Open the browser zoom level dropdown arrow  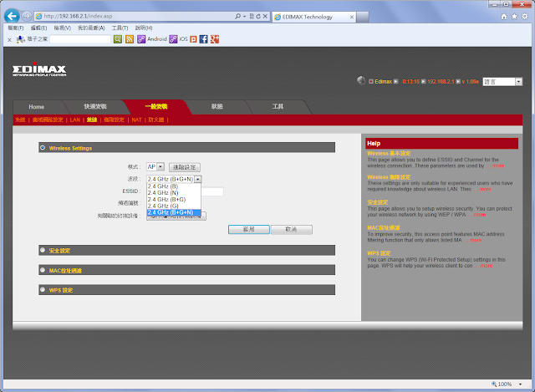click(x=520, y=384)
